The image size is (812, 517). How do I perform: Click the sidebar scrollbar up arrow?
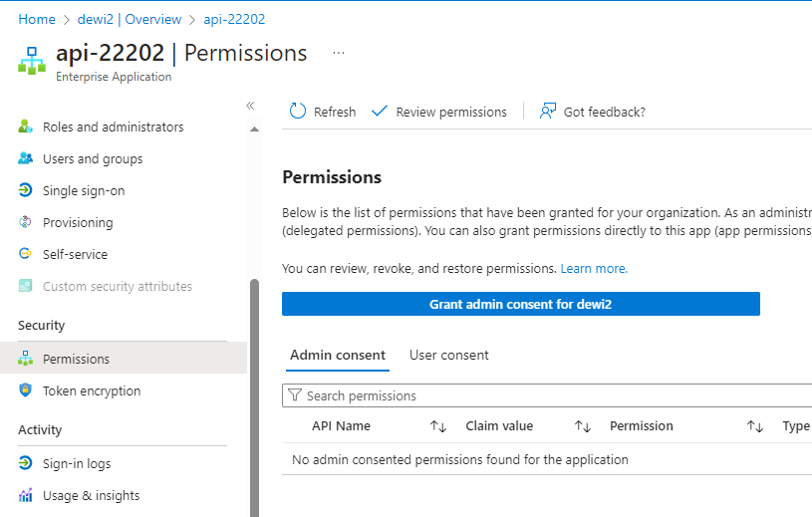(254, 129)
